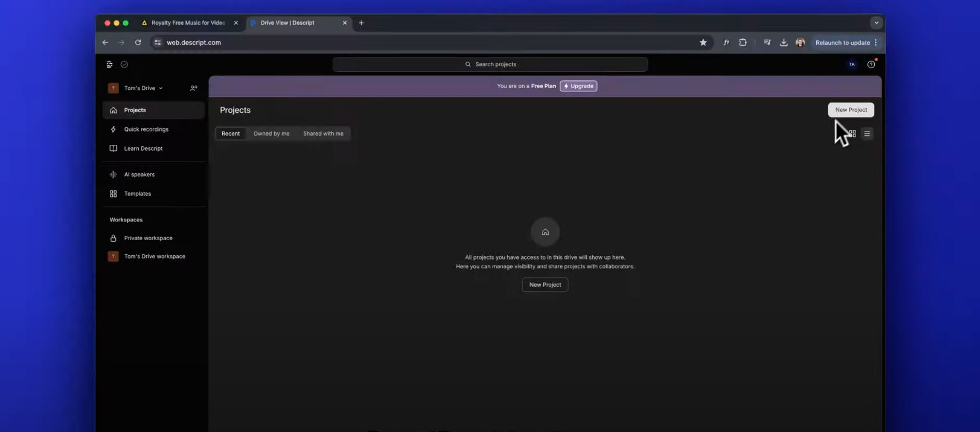The image size is (980, 432).
Task: Switch to Shared with me tab
Action: [323, 134]
